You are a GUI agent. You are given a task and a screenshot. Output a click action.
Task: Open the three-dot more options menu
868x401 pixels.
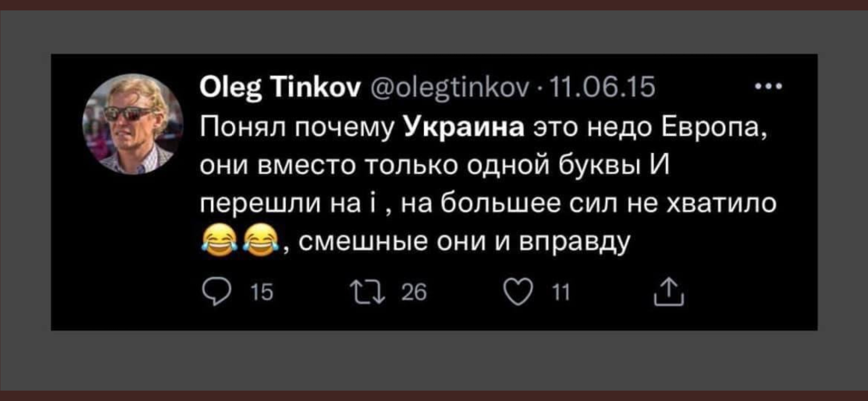(769, 87)
